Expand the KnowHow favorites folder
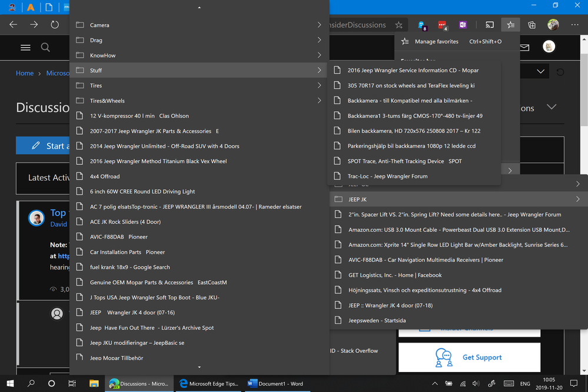Viewport: 588px width, 392px height. coord(199,55)
